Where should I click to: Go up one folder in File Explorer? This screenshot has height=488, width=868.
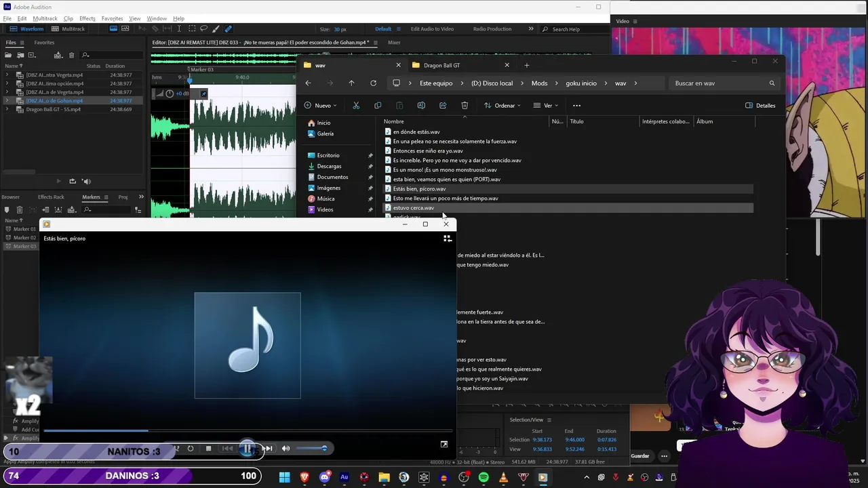click(351, 83)
